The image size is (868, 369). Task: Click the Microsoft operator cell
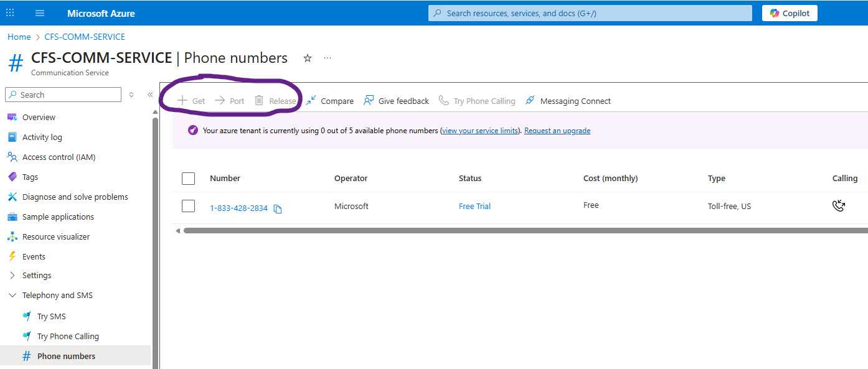tap(351, 206)
